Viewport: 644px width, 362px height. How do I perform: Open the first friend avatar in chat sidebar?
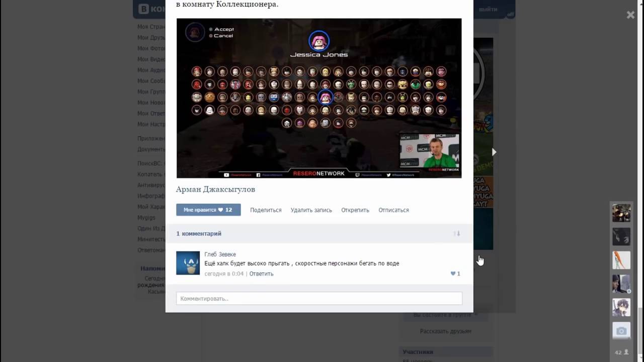click(x=621, y=213)
